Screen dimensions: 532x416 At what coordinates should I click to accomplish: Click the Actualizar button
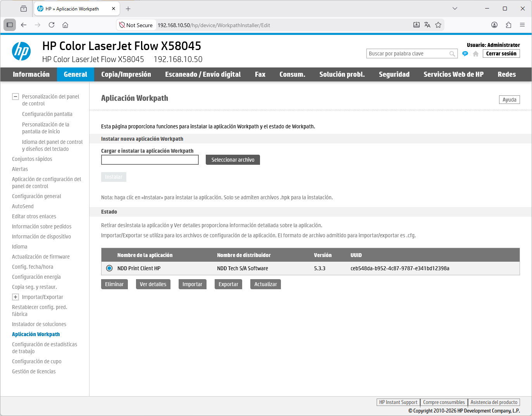tap(266, 284)
